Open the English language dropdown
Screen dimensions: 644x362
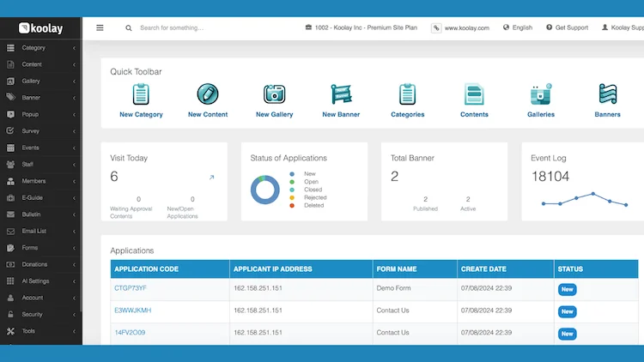pos(516,27)
